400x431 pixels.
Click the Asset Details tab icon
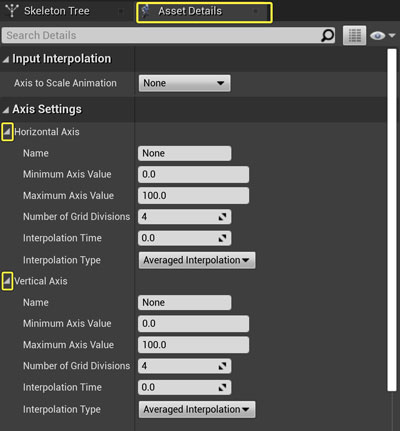(x=146, y=11)
